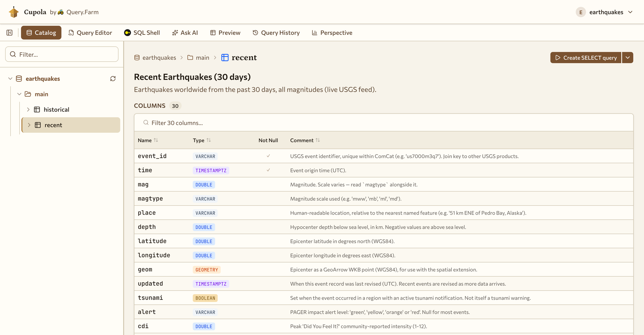The height and width of the screenshot is (335, 644).
Task: Collapse the main schema node
Action: tap(19, 94)
